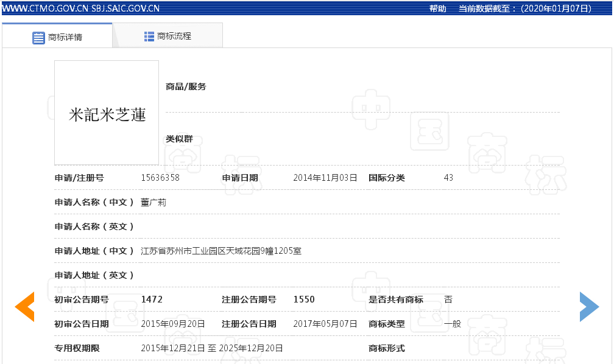Click the 商标流程 grid icon
The image size is (614, 364).
point(149,37)
